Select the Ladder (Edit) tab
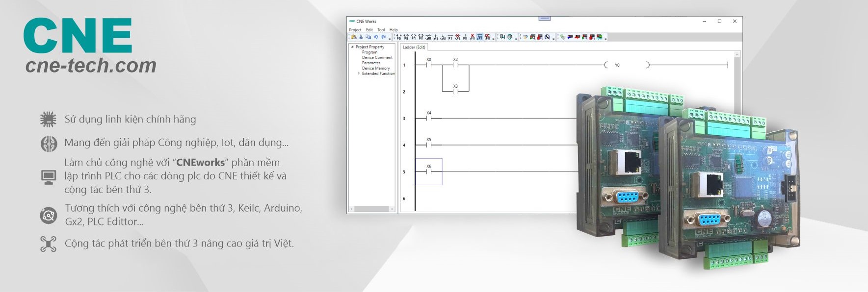The height and width of the screenshot is (292, 868). pyautogui.click(x=414, y=47)
